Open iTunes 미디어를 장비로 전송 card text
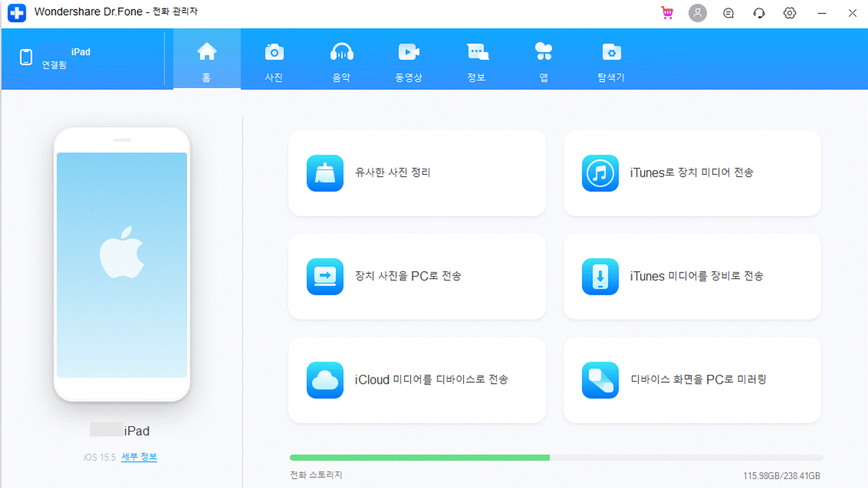Screen dimensions: 868x488 click(x=696, y=277)
